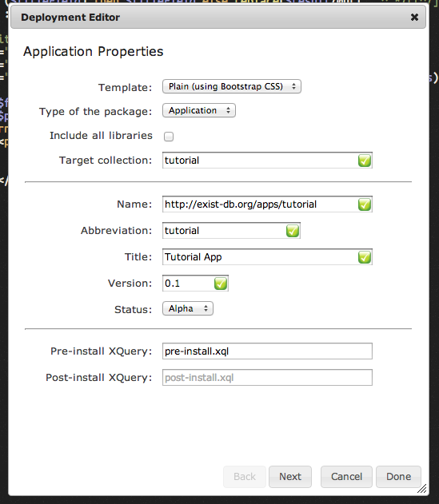
Task: Expand the Type of the package selector
Action: point(199,110)
